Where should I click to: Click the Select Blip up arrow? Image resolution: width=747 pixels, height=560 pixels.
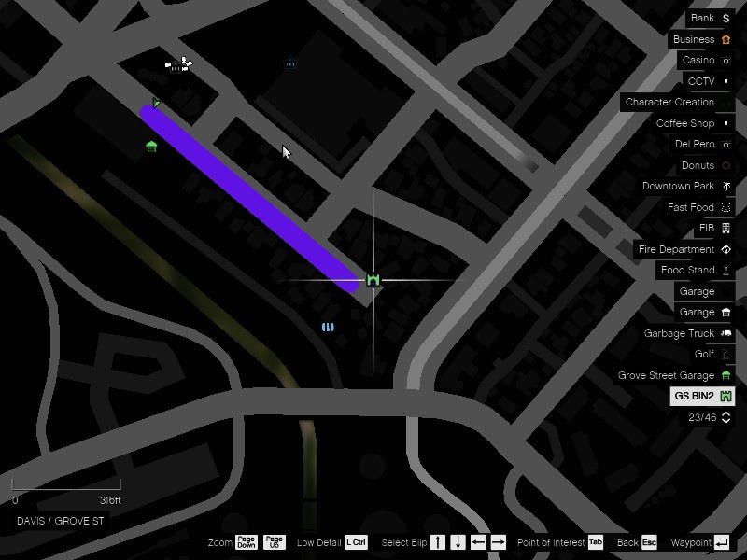click(x=437, y=542)
